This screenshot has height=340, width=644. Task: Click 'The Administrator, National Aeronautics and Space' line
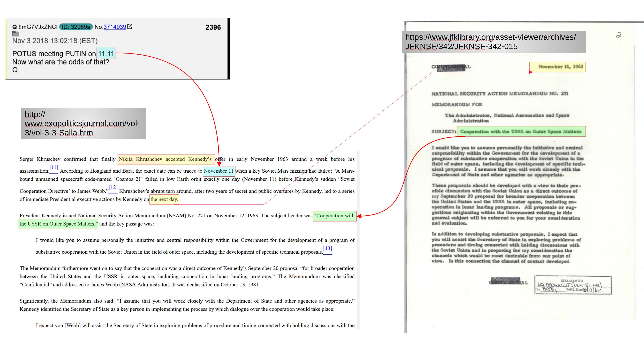click(x=507, y=116)
